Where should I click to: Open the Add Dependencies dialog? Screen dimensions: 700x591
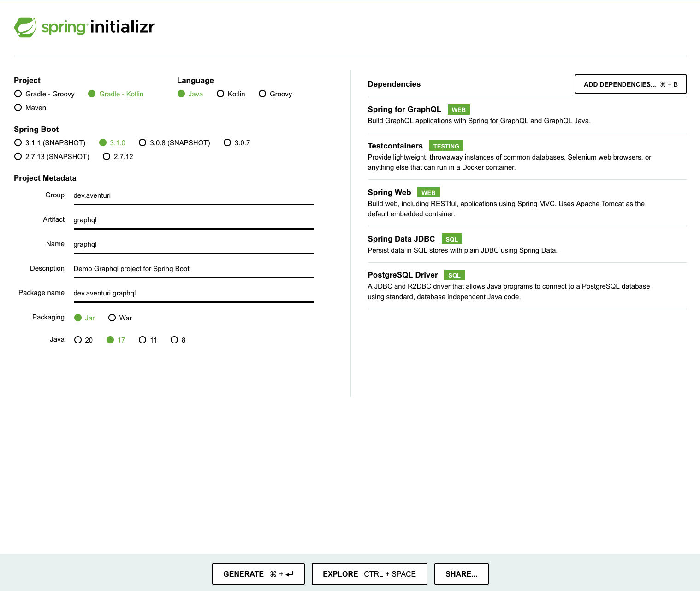coord(630,84)
